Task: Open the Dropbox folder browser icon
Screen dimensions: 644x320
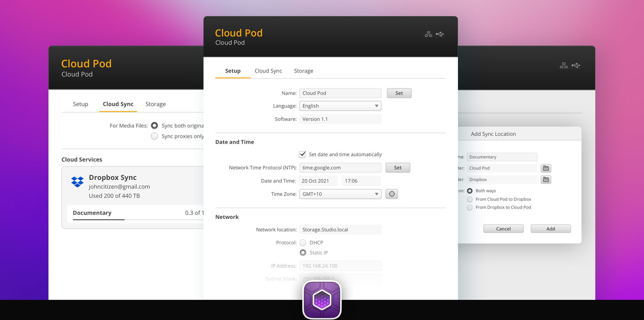Action: [x=546, y=179]
